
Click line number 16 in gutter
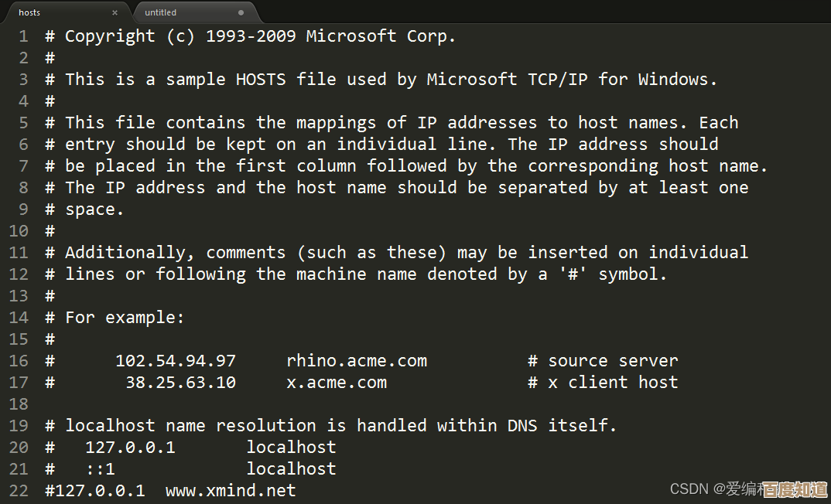tap(19, 361)
